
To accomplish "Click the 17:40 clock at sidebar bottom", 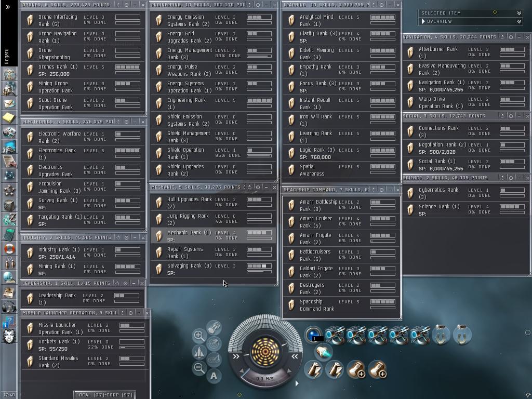I will coord(9,395).
